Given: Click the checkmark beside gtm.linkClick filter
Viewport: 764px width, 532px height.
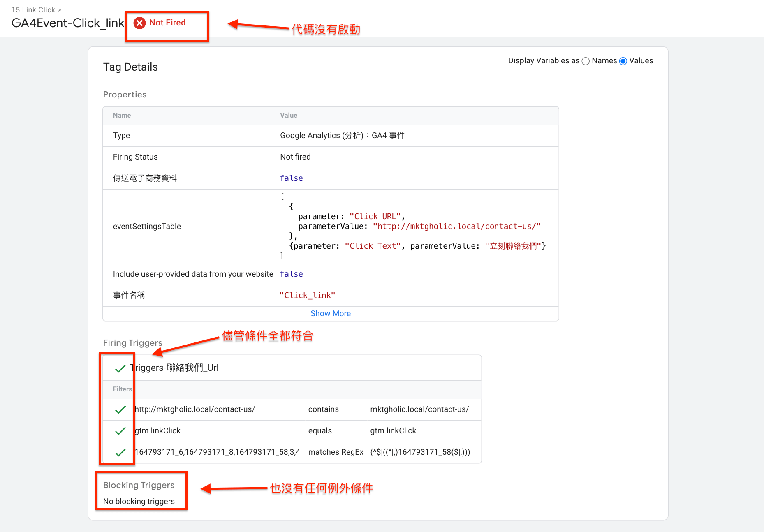Looking at the screenshot, I should 120,431.
